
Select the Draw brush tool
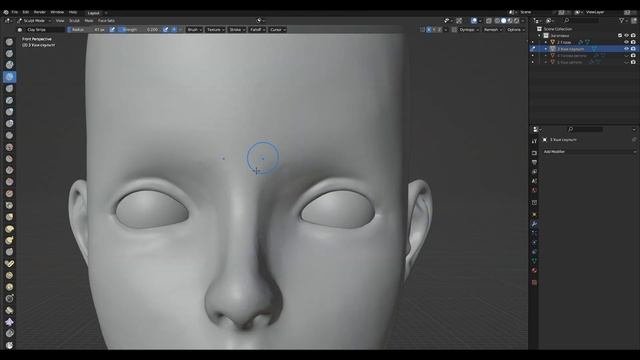(x=9, y=42)
